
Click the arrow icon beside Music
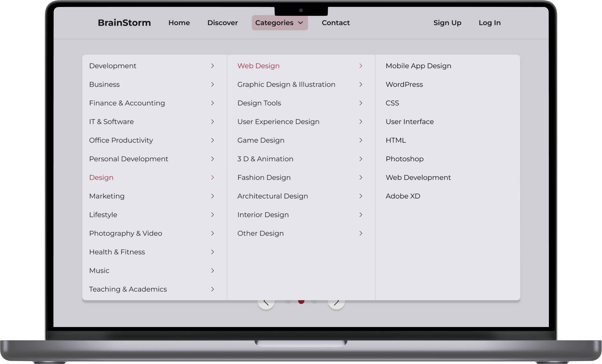point(212,271)
